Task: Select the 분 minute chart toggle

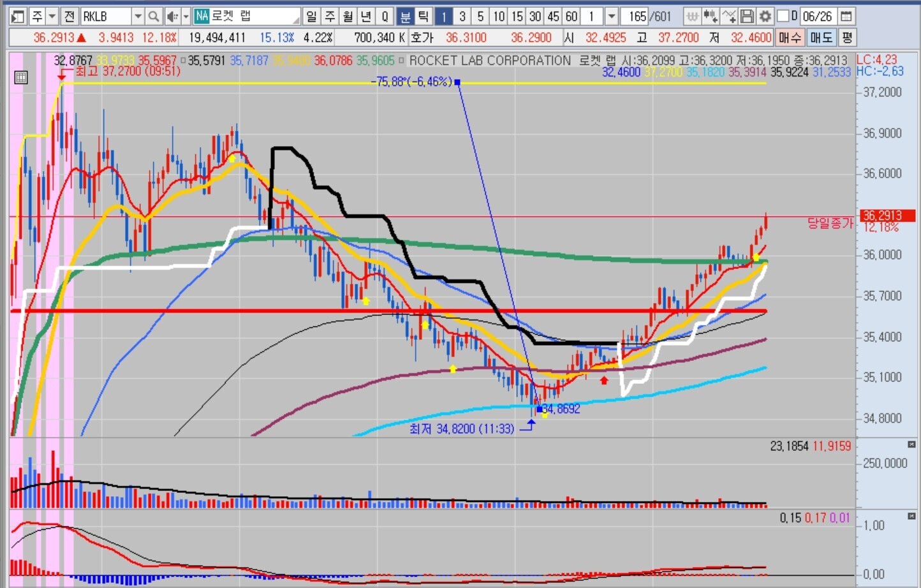Action: (405, 17)
